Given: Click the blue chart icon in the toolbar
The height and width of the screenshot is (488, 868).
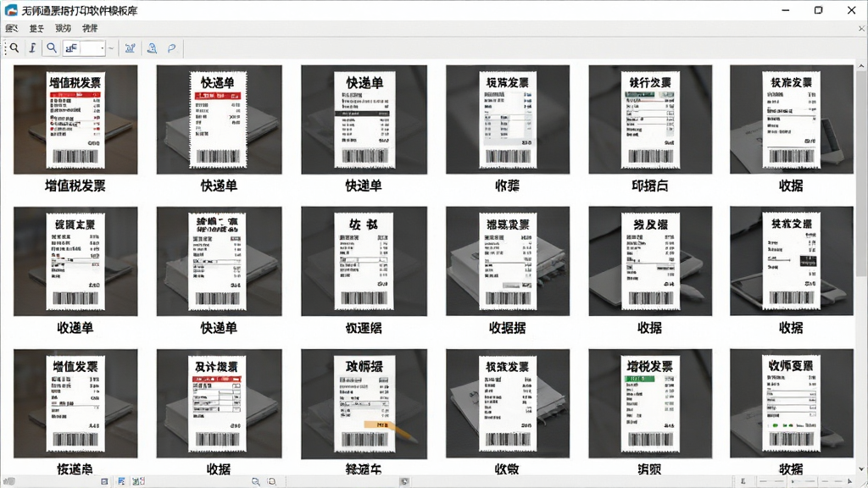Looking at the screenshot, I should pos(130,48).
